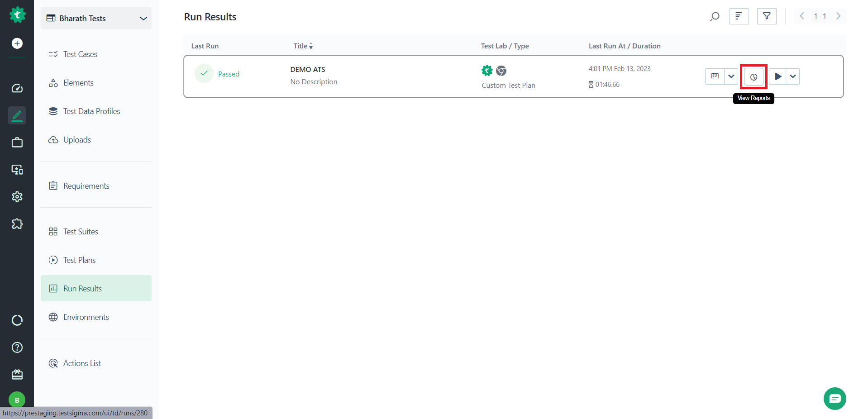Image resolution: width=868 pixels, height=419 pixels.
Task: Click the circular usage icon in sidebar
Action: coord(17,320)
